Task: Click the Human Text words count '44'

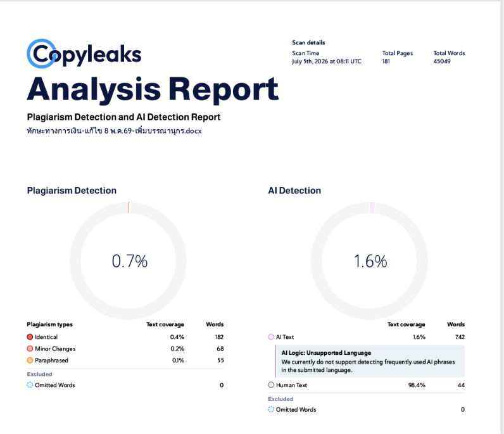Action: tap(461, 385)
